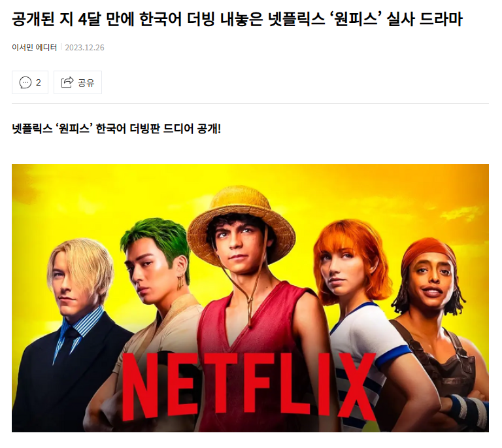Click the speech bubble comment icon
Viewport: 502px width, 448px height.
[25, 82]
